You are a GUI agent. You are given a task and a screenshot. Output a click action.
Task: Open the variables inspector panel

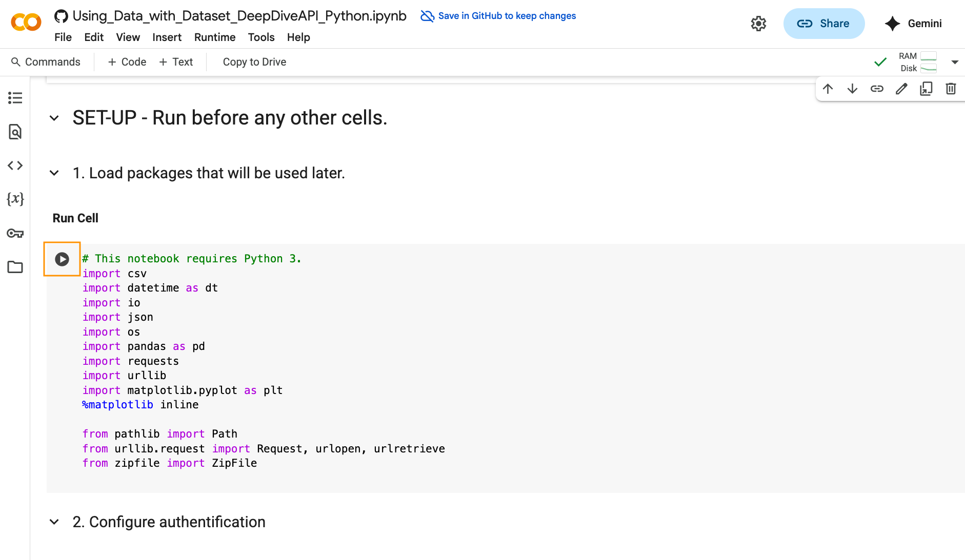coord(15,199)
